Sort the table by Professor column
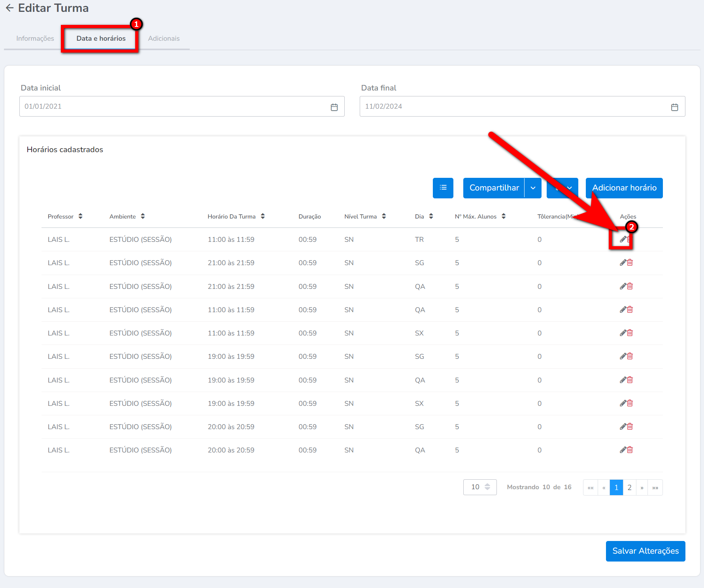The width and height of the screenshot is (704, 588). coord(80,216)
